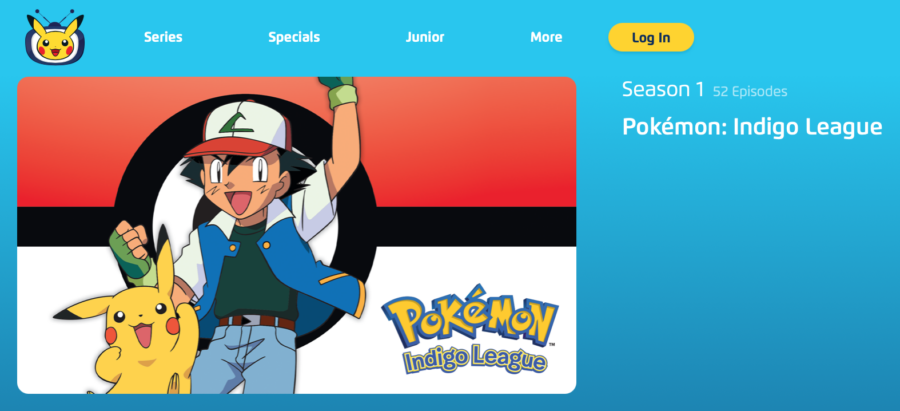The height and width of the screenshot is (411, 900).
Task: Go to the Junior section
Action: click(425, 37)
